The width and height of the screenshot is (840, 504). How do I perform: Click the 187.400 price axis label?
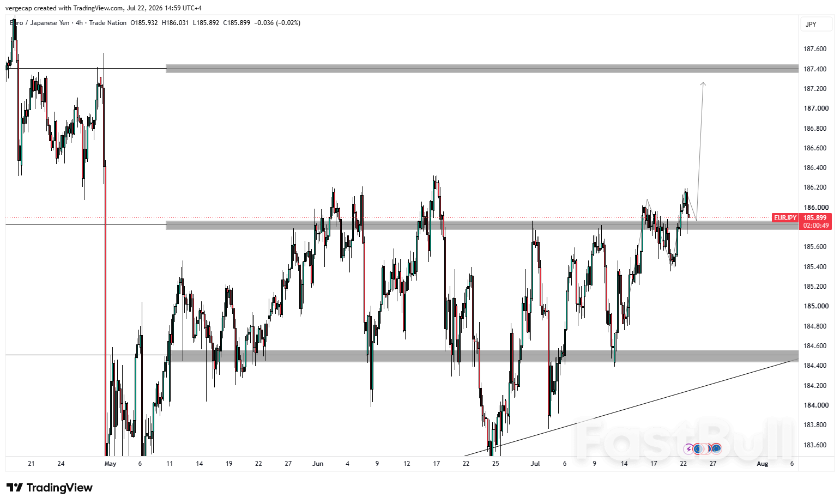[x=815, y=69]
